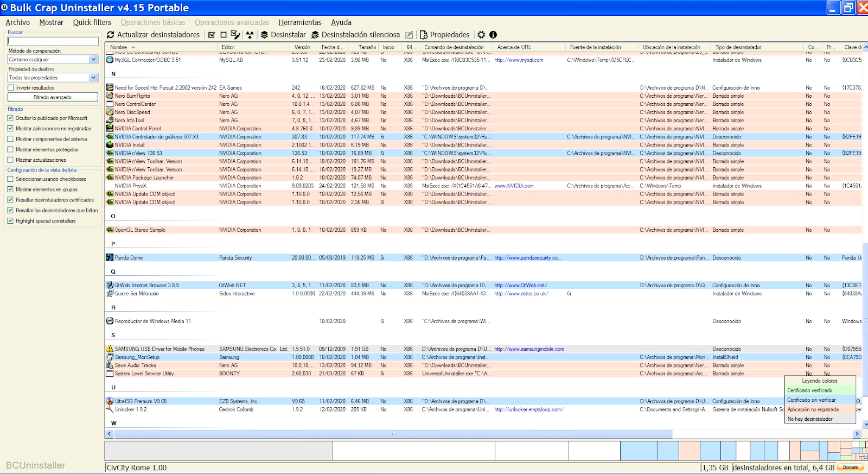Uncheck Ocultar lo publicado por Microsoft
Viewport: 868px width, 474px height.
(x=10, y=118)
